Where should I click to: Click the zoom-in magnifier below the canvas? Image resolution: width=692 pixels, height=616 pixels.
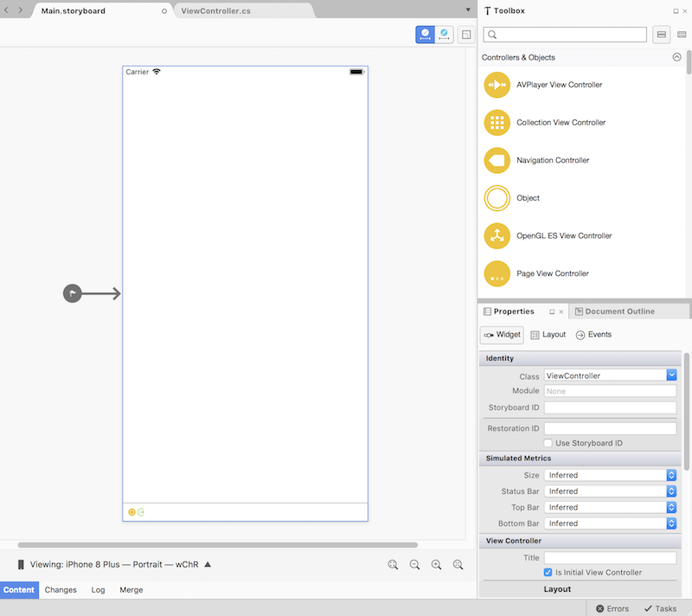pos(436,564)
